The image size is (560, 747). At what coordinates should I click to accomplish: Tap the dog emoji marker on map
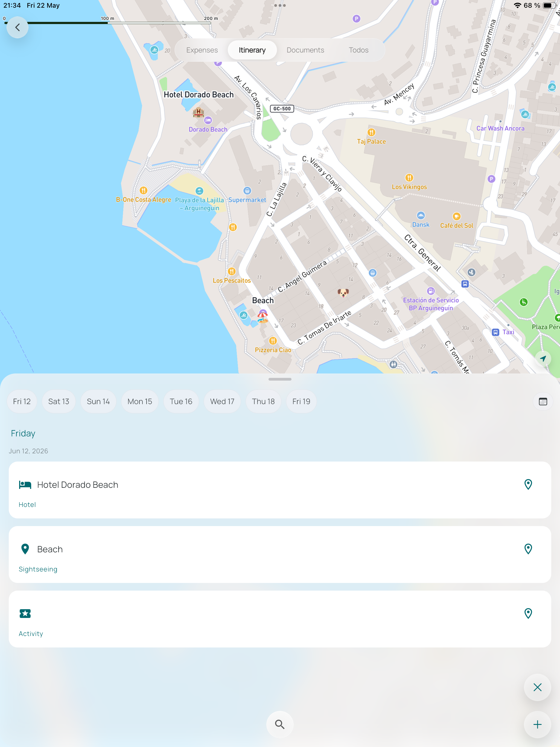click(343, 293)
